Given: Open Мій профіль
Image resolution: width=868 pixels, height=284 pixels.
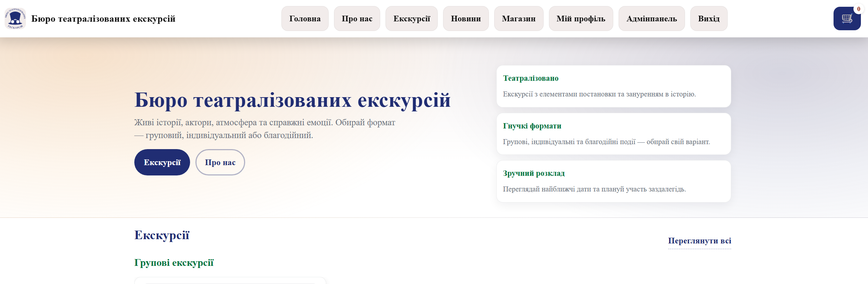Looking at the screenshot, I should 581,19.
